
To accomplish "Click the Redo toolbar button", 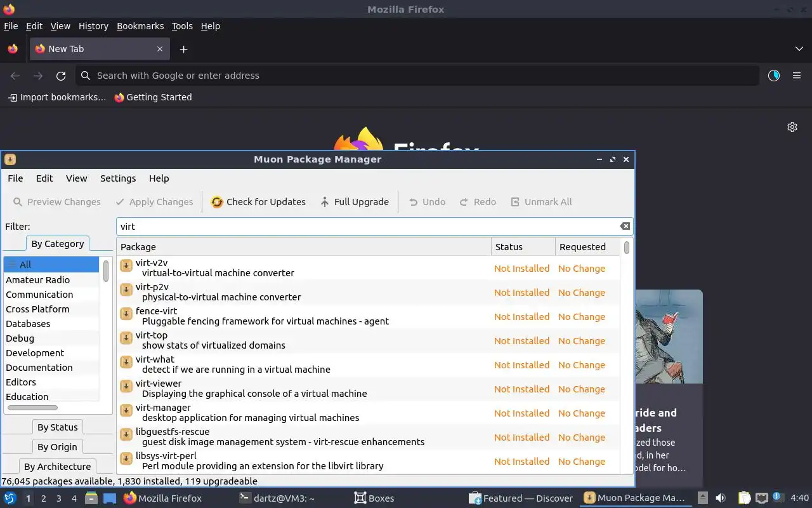I will pyautogui.click(x=478, y=202).
